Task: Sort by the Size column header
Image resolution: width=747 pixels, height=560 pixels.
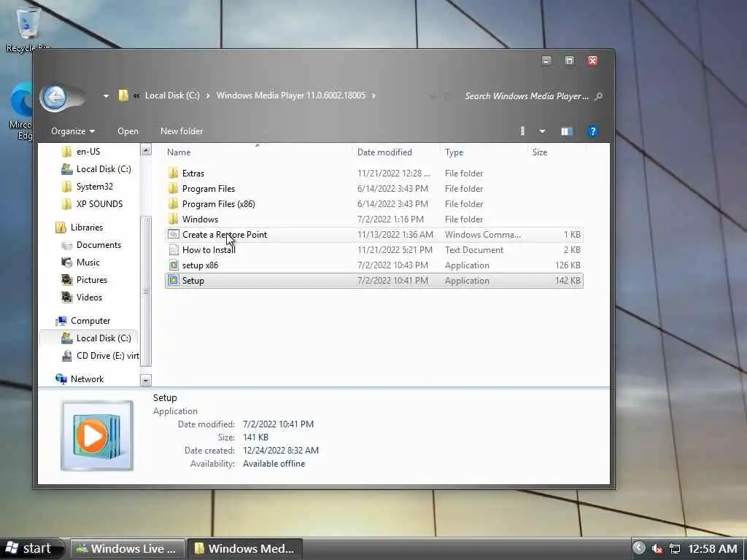Action: tap(539, 152)
